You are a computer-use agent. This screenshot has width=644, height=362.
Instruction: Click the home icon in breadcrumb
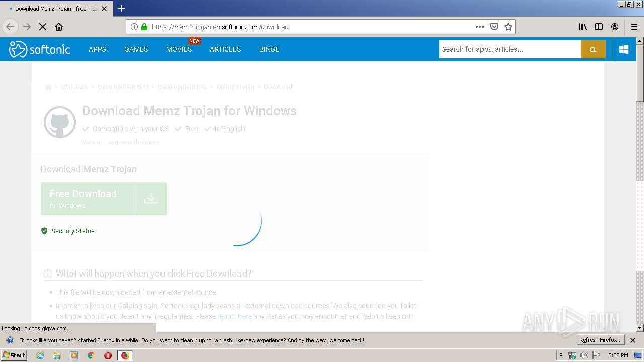[x=48, y=87]
